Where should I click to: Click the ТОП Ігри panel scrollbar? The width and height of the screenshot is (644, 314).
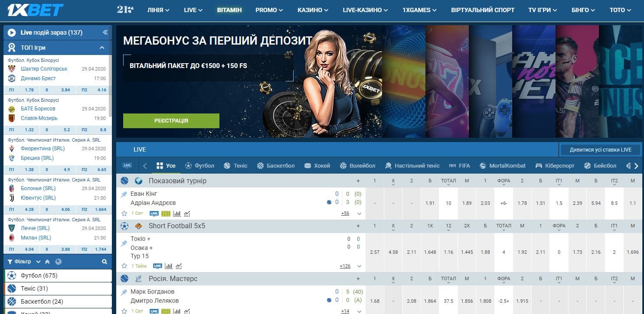pyautogui.click(x=110, y=87)
